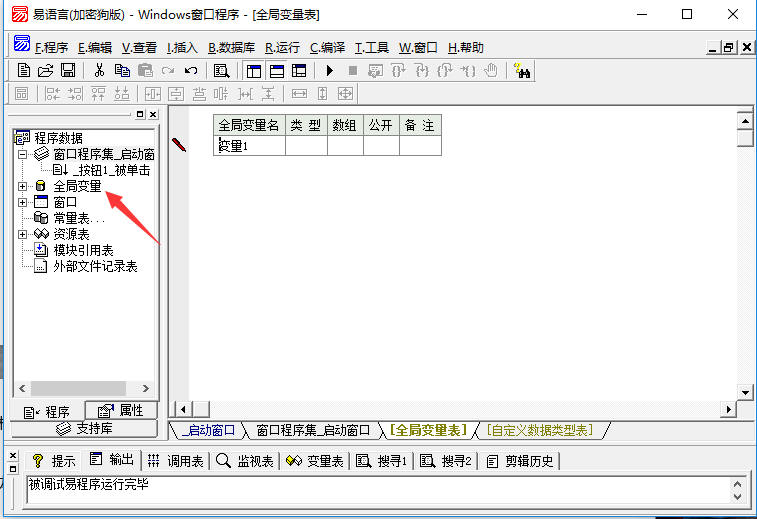Open the help search binoculars icon

click(522, 71)
